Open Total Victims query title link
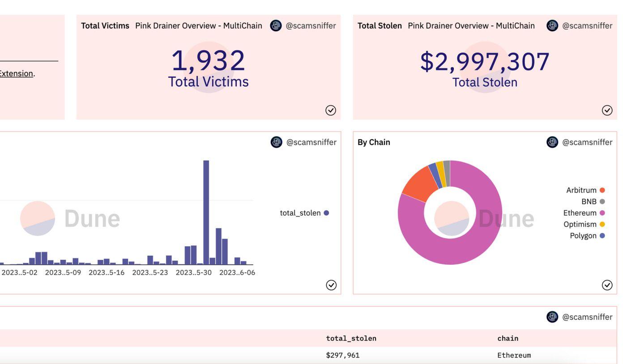623x364 pixels. coord(105,26)
